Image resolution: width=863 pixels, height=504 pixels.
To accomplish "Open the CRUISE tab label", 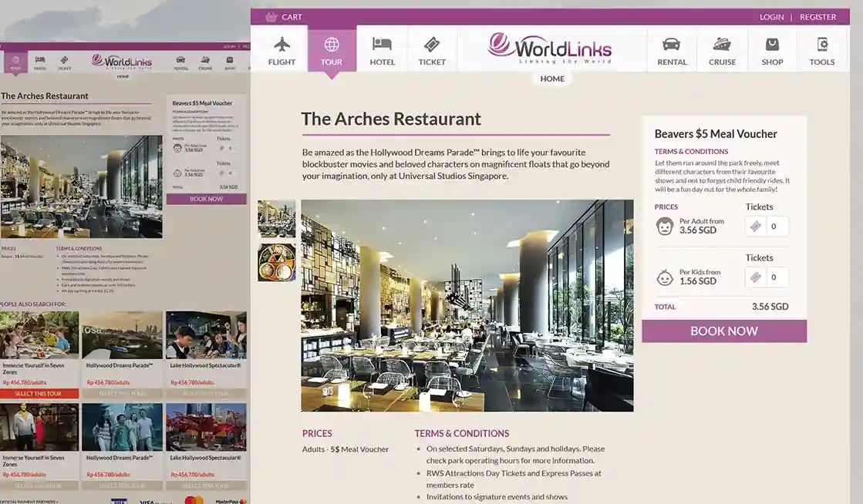I will coord(722,62).
